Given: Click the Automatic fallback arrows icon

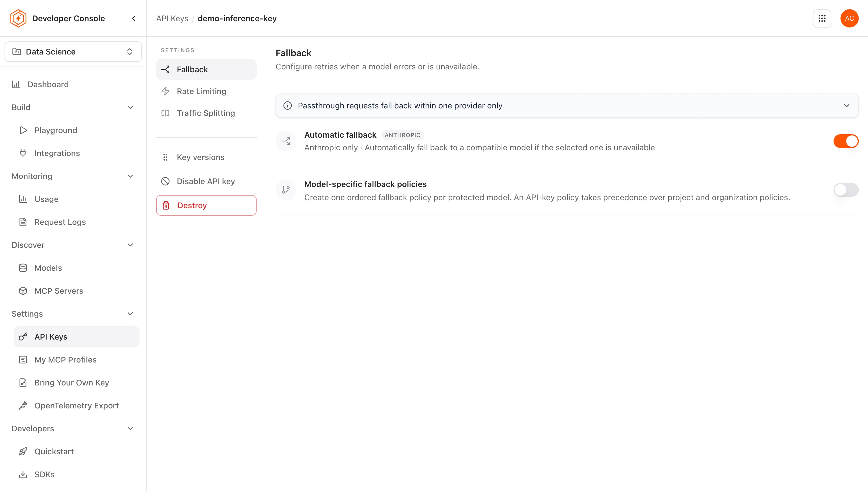Looking at the screenshot, I should (286, 141).
